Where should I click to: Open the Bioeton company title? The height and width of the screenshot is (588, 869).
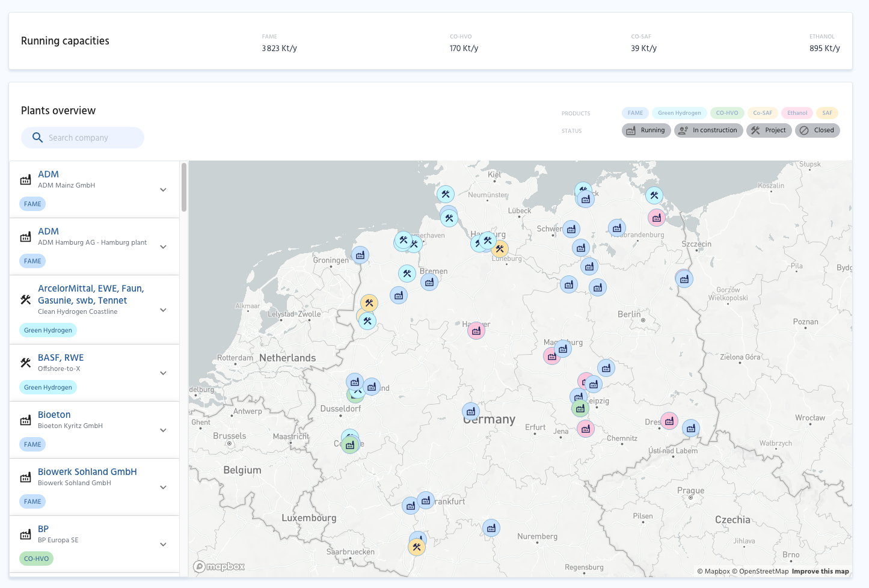(54, 415)
